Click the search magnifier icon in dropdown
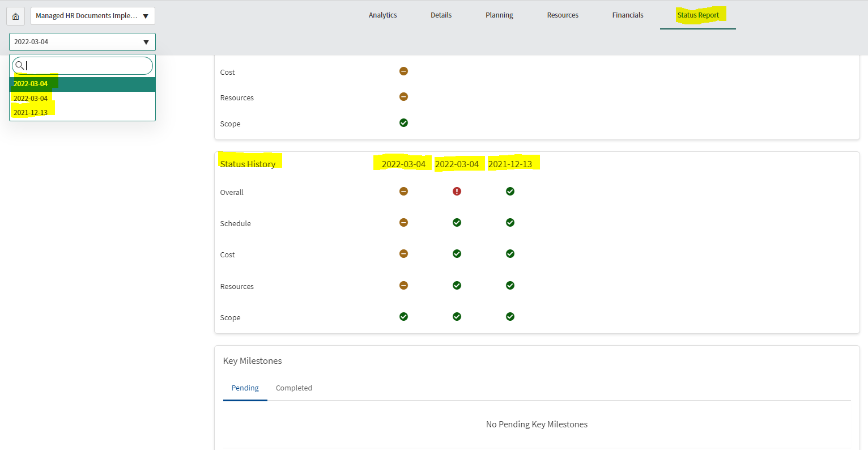 pos(20,66)
